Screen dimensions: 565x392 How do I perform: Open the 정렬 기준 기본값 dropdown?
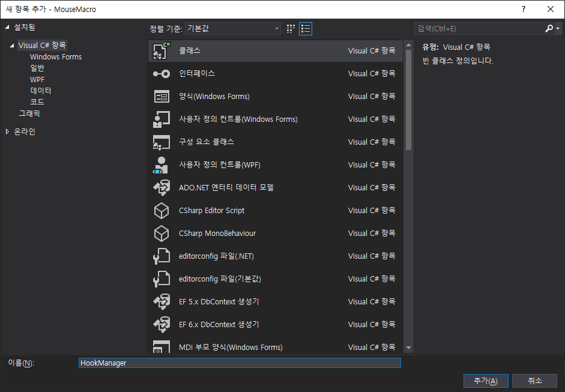pos(233,28)
